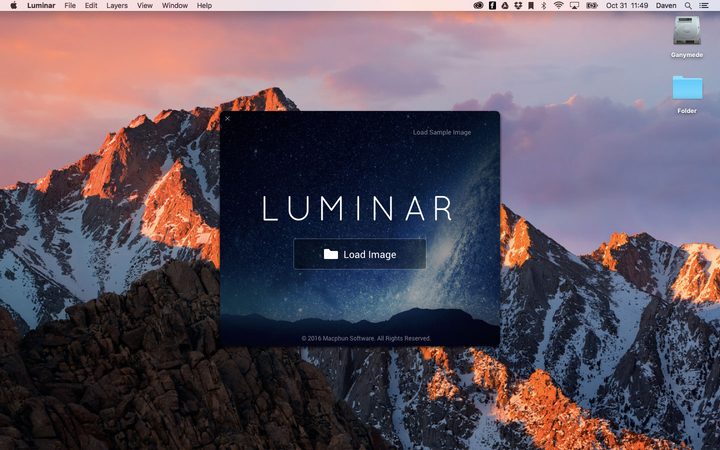Click the Load Image button
Screen dimensions: 720x450
(360, 254)
